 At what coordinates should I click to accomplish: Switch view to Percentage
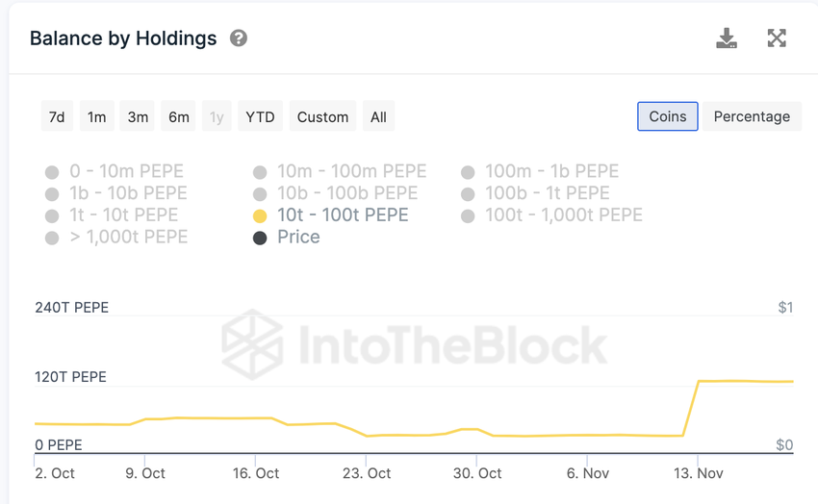click(752, 116)
